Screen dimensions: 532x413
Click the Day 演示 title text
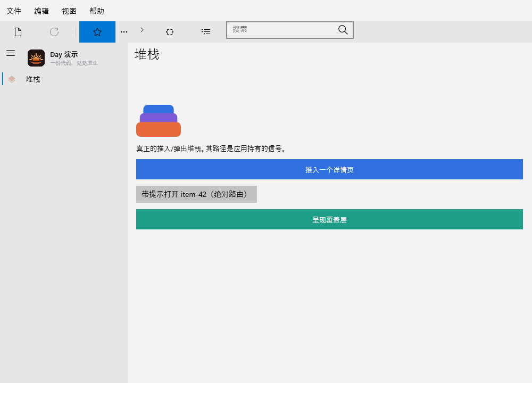tap(64, 54)
